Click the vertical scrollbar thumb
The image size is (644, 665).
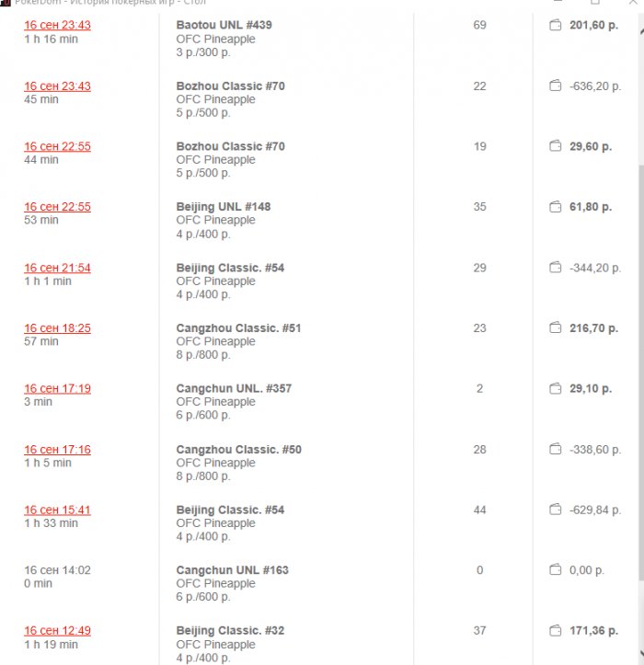point(641,373)
